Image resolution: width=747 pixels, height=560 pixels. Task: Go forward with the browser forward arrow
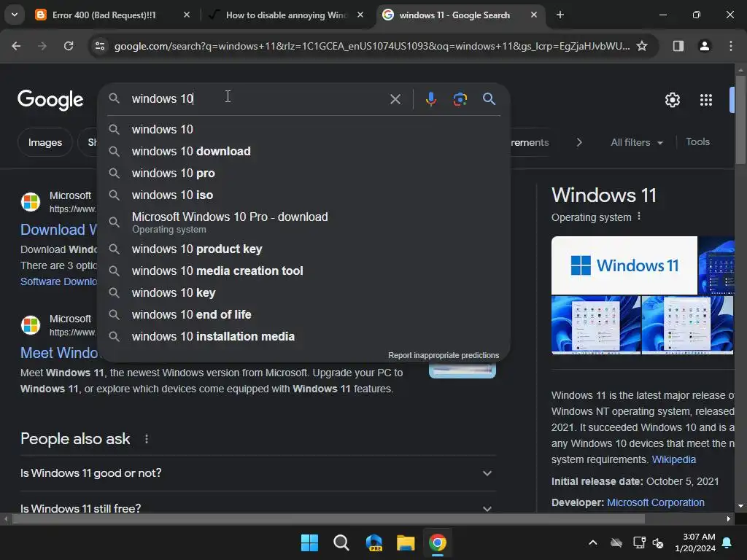click(42, 46)
